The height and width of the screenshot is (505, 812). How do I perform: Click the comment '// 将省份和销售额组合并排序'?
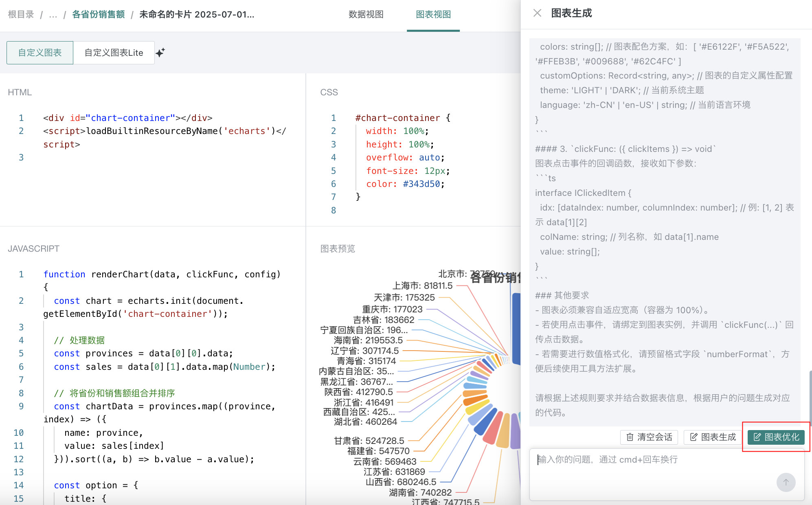114,393
